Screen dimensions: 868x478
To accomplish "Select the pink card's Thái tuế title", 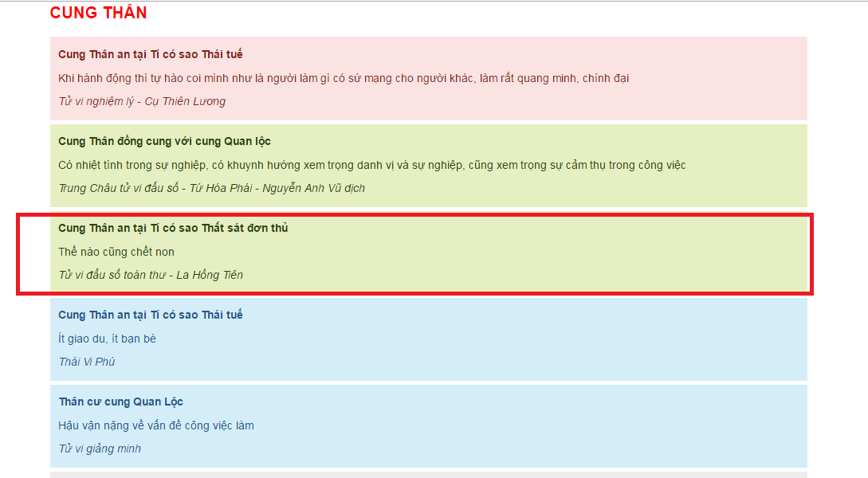I will [150, 54].
